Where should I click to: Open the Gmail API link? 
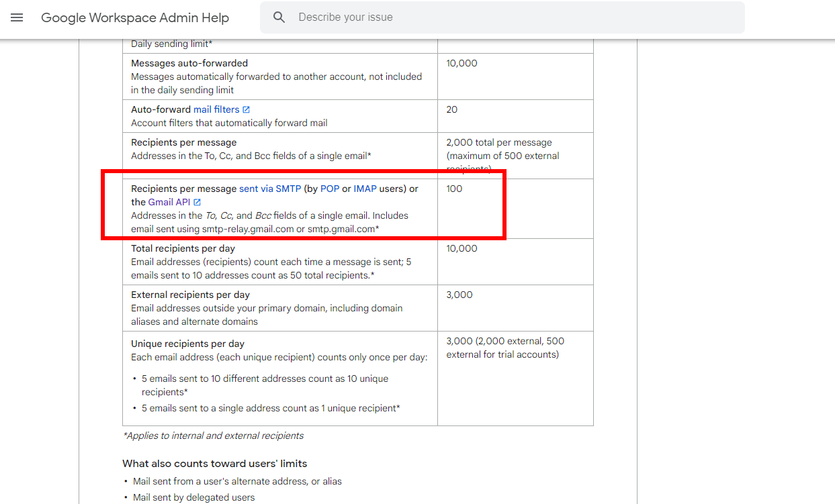click(170, 202)
